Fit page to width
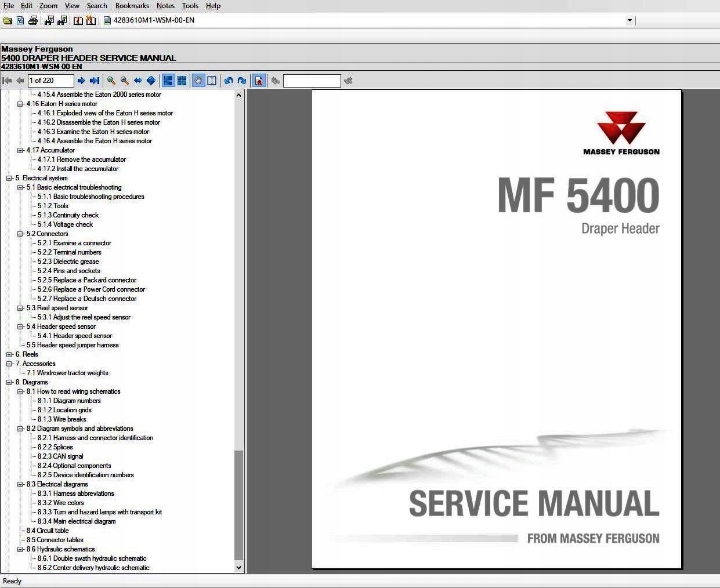 click(x=138, y=81)
